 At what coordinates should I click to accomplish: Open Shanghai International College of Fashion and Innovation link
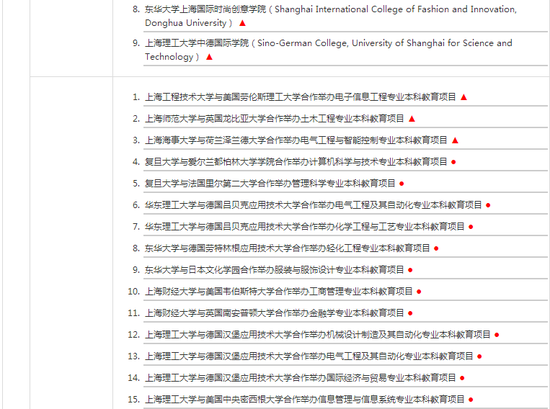pyautogui.click(x=330, y=16)
